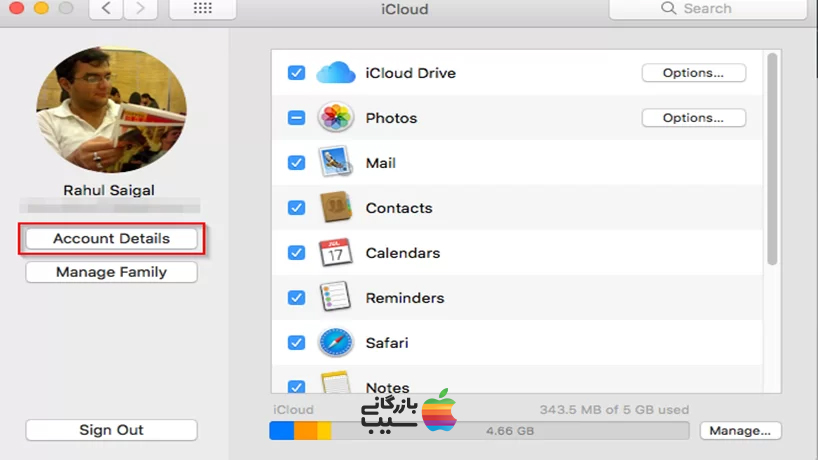818x460 pixels.
Task: Click the iCloud Drive label
Action: click(411, 73)
